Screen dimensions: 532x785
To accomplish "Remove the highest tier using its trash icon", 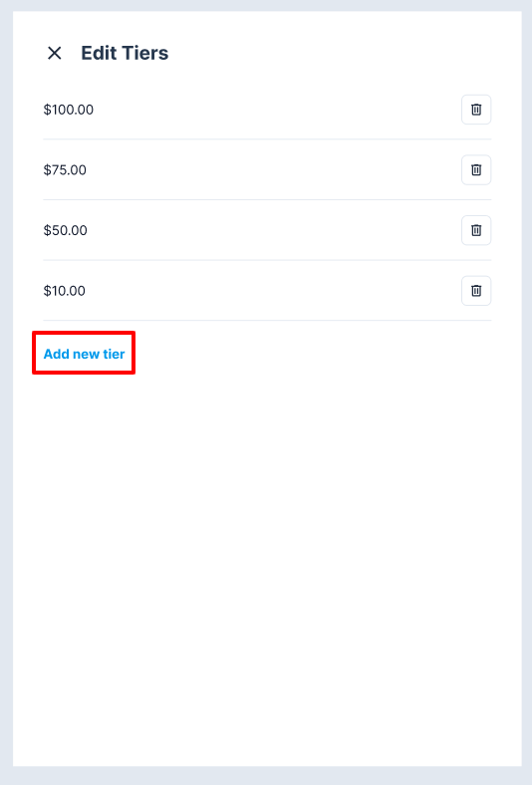I will [x=476, y=110].
